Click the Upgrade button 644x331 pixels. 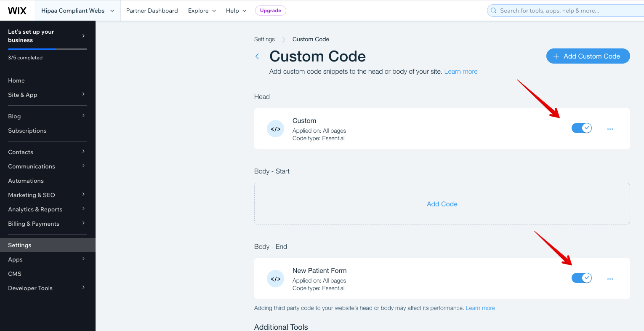[270, 11]
